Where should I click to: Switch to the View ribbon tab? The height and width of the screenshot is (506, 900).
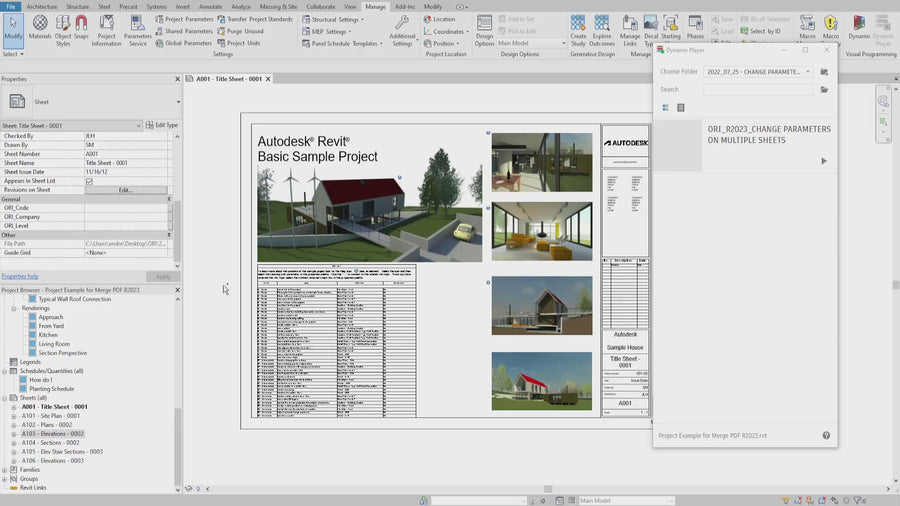click(x=350, y=6)
